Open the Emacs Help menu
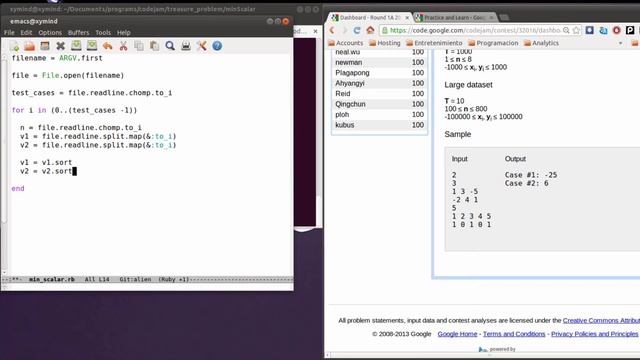This screenshot has width=640, height=360. pos(124,33)
